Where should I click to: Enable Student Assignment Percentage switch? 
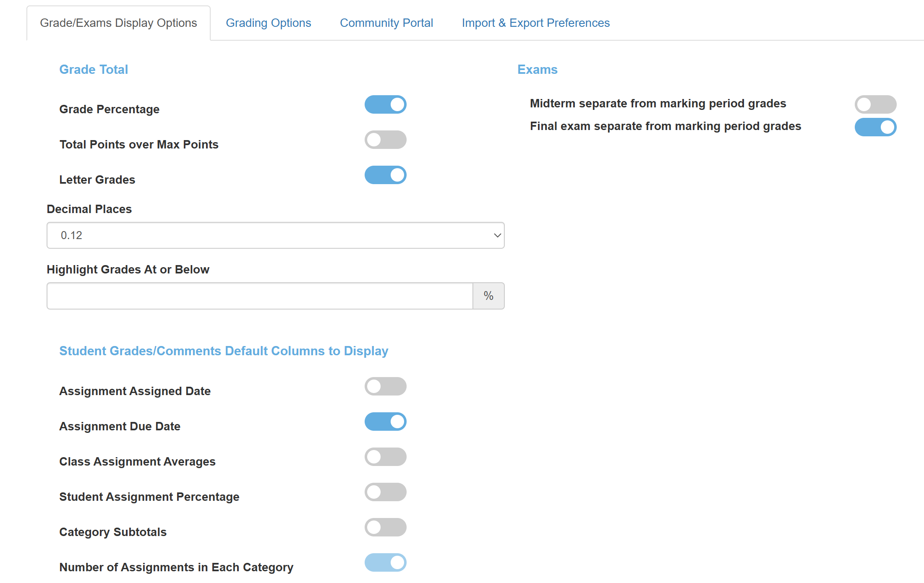(x=385, y=492)
